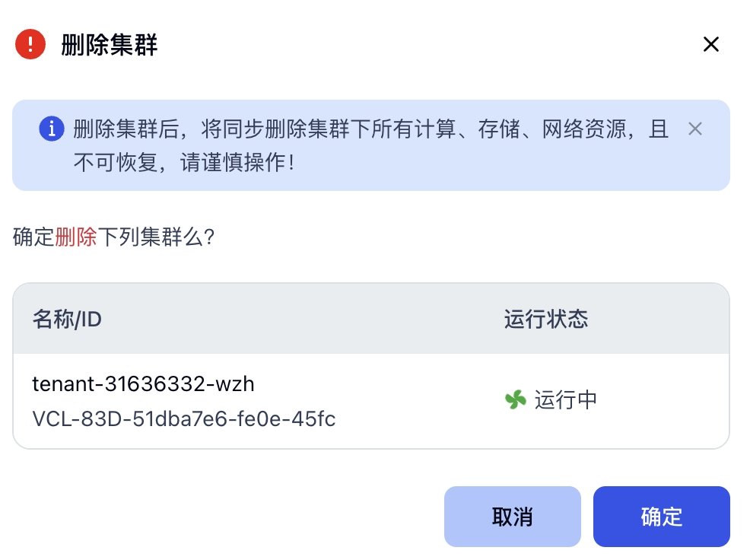Click the blue info icon in the alert
This screenshot has width=750, height=560.
point(51,129)
